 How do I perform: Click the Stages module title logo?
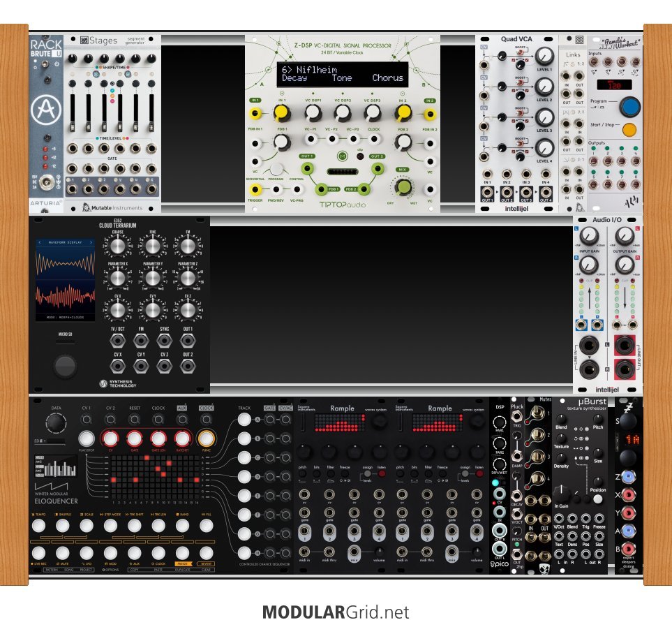(99, 40)
